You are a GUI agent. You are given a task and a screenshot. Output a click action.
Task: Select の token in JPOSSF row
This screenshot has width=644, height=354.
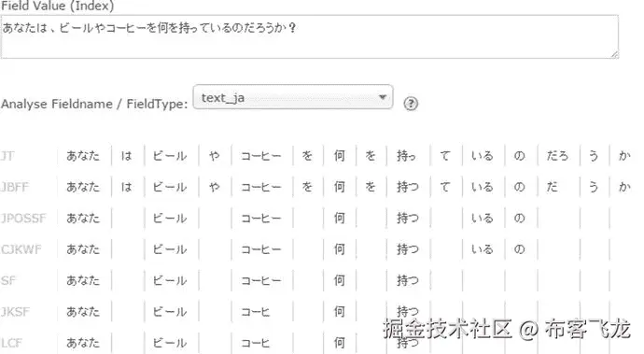click(519, 218)
